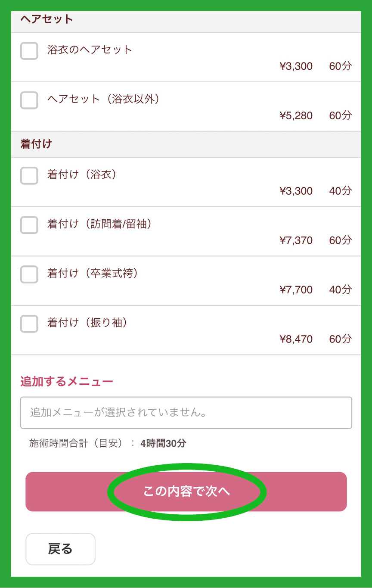The image size is (372, 588).
Task: Click the 着付け section header
Action: click(36, 144)
